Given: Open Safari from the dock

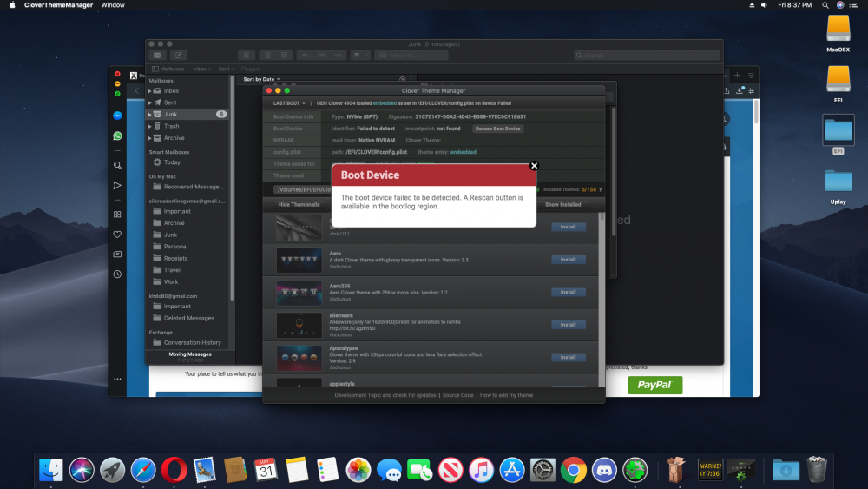Looking at the screenshot, I should coord(143,470).
